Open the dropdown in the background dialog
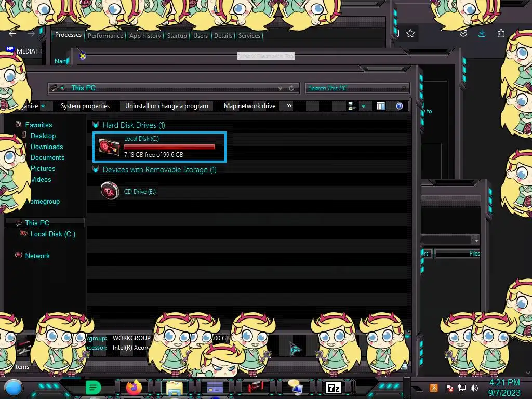The height and width of the screenshot is (399, 532). 476,241
